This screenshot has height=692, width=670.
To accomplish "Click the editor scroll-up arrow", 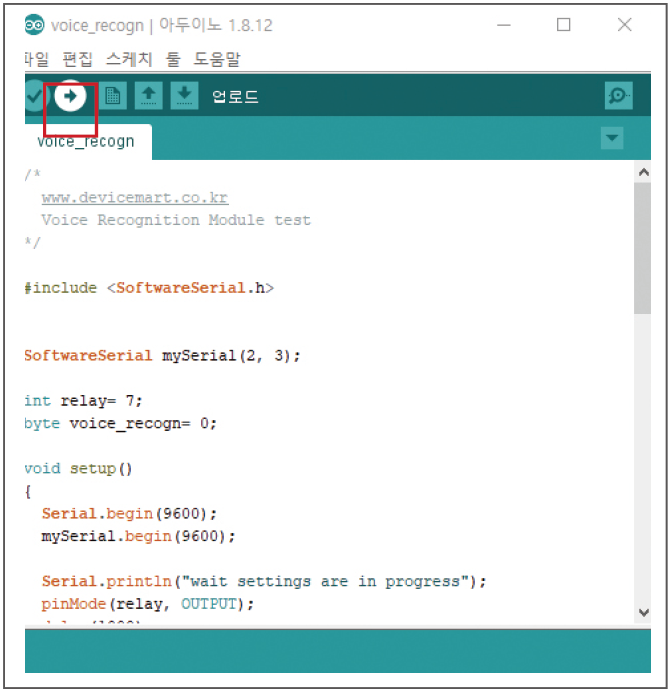I will (x=644, y=172).
